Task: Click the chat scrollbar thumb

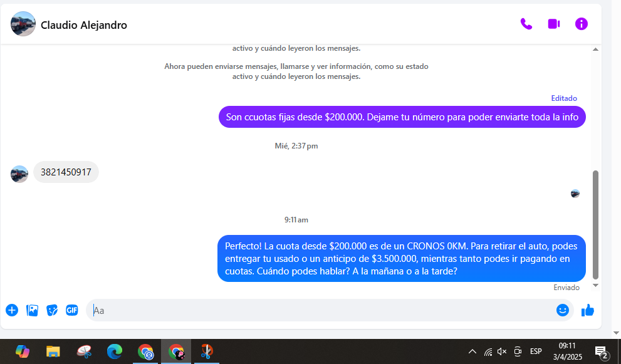Action: 595,224
